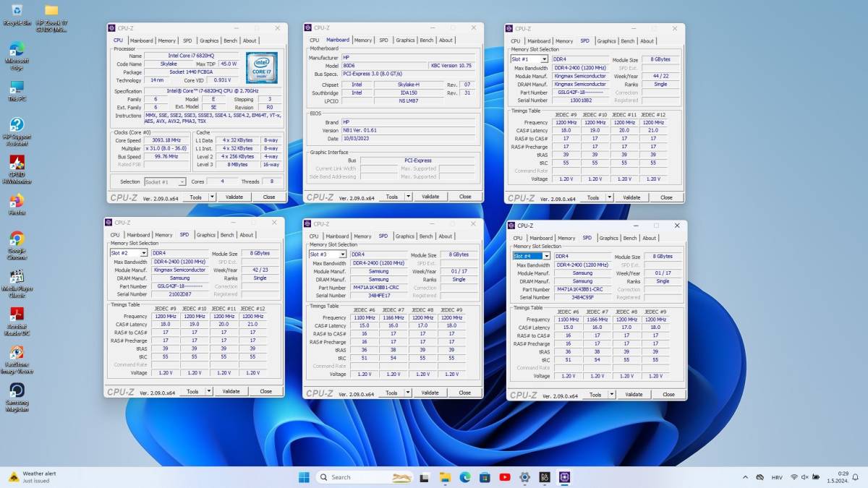This screenshot has width=868, height=488.
Task: Open the This PC desktop icon
Action: click(x=17, y=91)
